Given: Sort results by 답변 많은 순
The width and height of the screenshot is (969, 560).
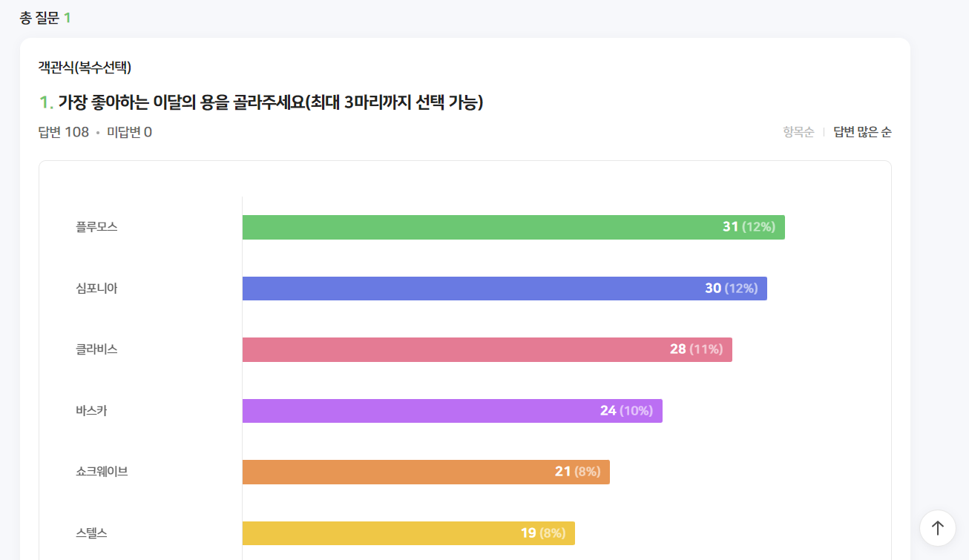Looking at the screenshot, I should point(862,132).
